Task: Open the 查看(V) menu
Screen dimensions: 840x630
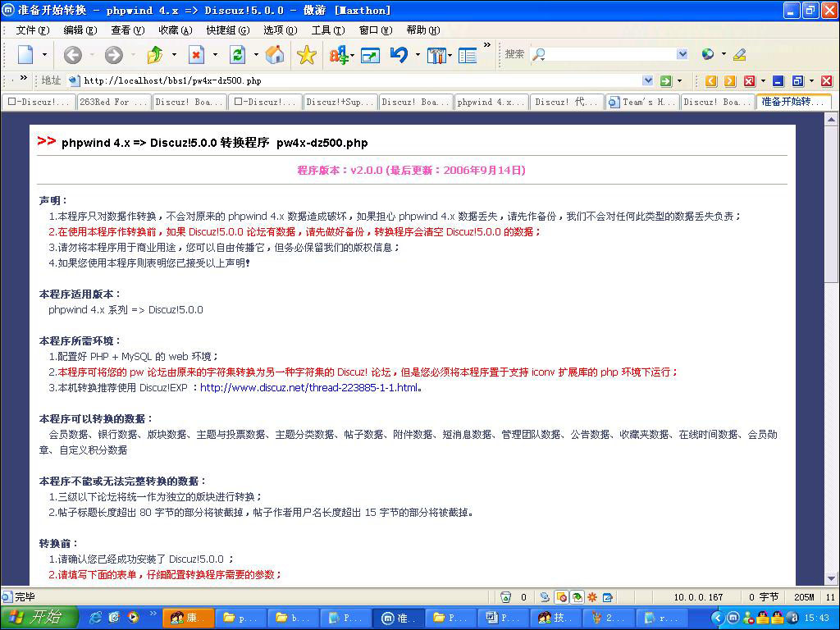Action: tap(127, 30)
